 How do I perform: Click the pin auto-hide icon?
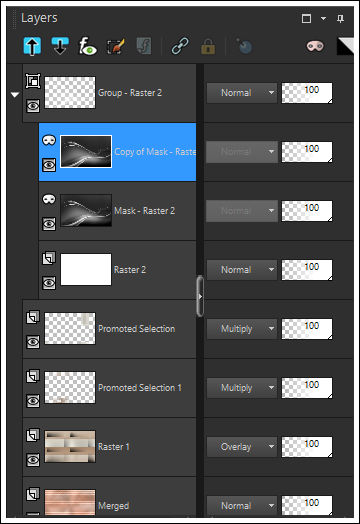(340, 18)
